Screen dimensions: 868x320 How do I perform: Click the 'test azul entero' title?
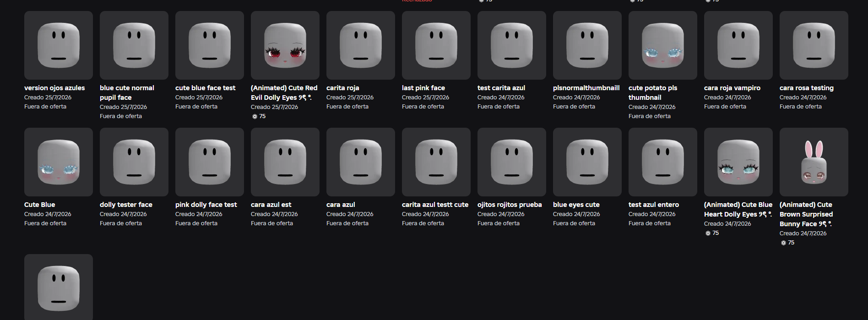[x=654, y=205]
